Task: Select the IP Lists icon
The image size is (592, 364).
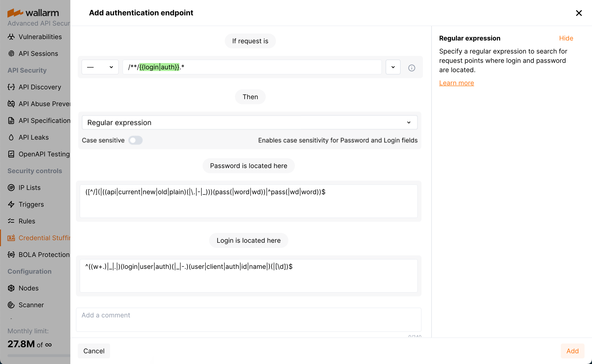Action: [11, 188]
